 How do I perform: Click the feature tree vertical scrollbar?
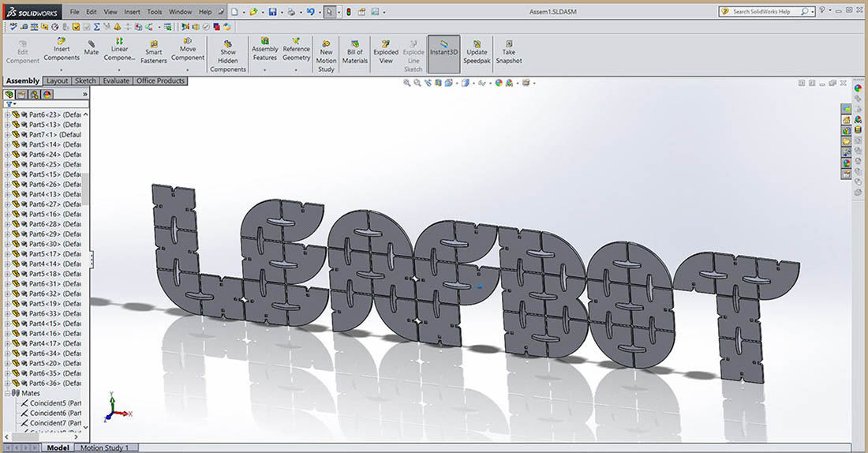click(85, 189)
